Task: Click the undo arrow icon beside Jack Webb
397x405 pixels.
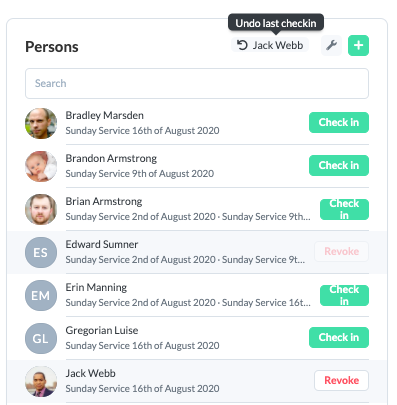Action: pyautogui.click(x=242, y=45)
